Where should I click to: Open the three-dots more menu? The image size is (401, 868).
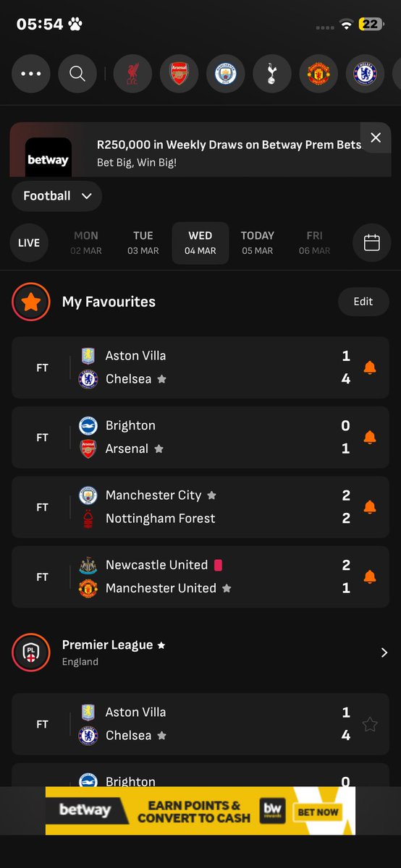point(31,74)
